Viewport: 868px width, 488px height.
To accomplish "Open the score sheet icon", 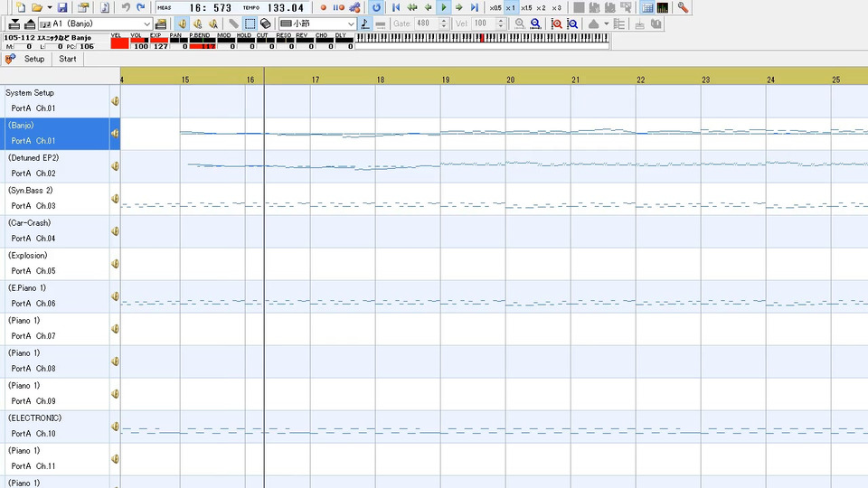I will (105, 8).
